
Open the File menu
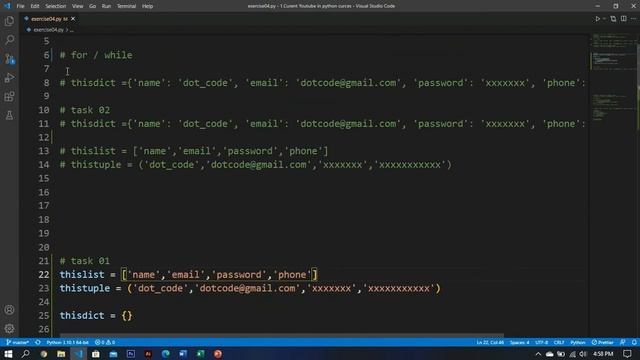20,6
